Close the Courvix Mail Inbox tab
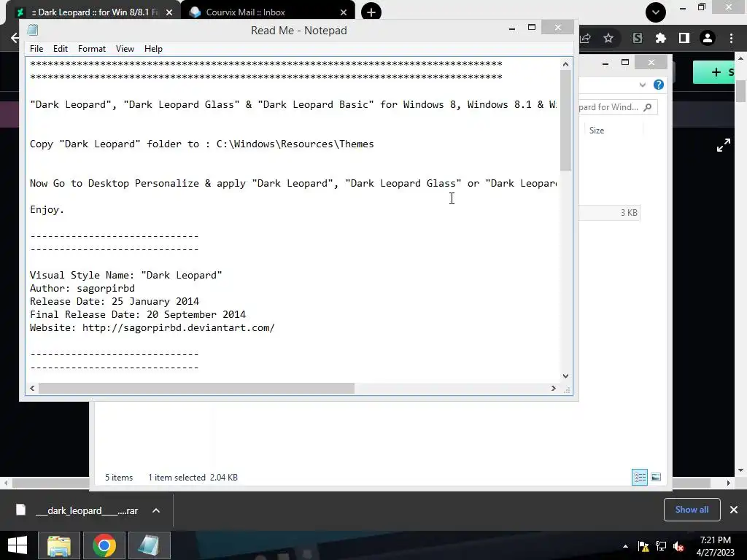Screen dimensions: 747x560 coord(344,12)
